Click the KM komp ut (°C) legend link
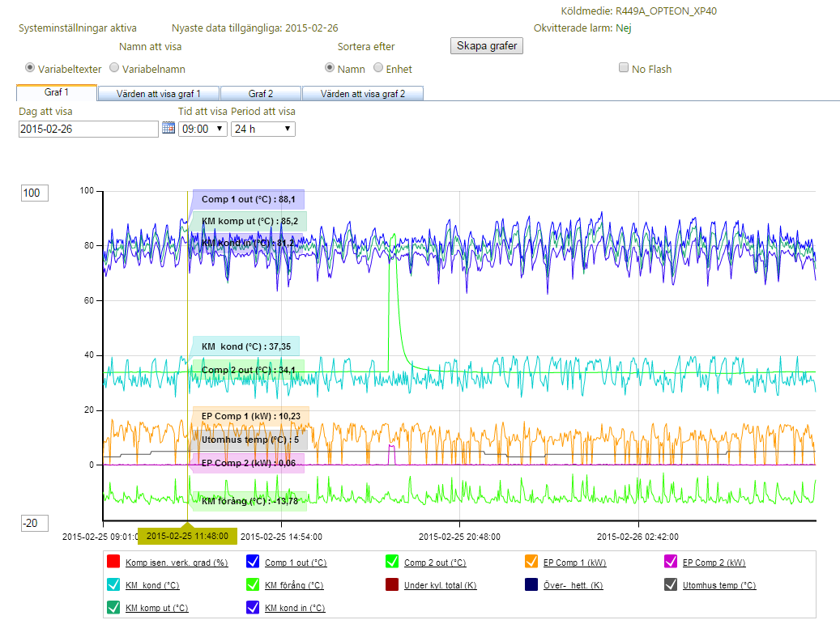Viewport: 840px width, 620px height. (157, 608)
